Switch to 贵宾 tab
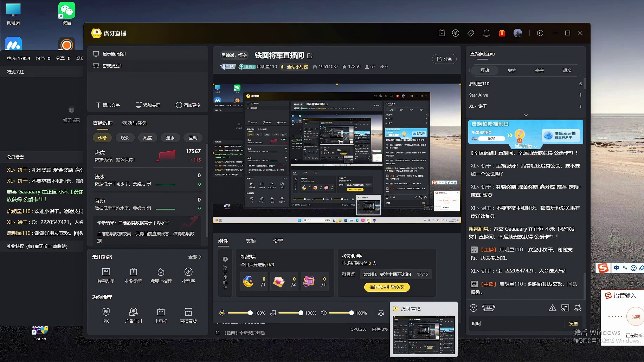The height and width of the screenshot is (362, 644). (x=540, y=71)
